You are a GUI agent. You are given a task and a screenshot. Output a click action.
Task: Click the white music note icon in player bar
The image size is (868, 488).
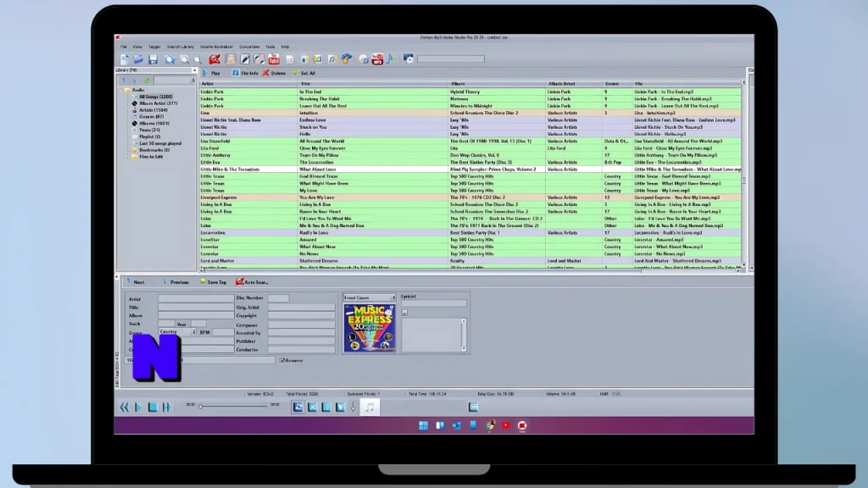370,408
